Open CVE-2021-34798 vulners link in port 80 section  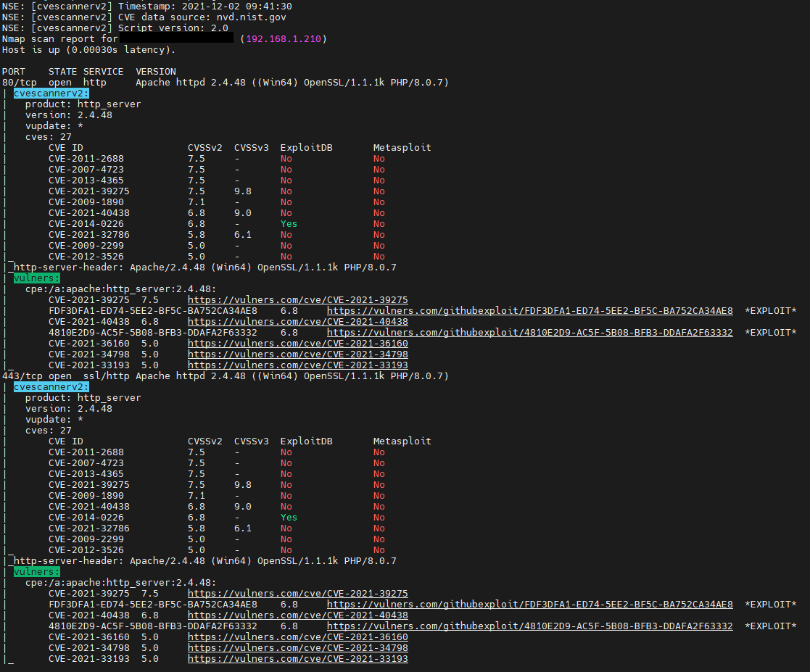[x=297, y=354]
